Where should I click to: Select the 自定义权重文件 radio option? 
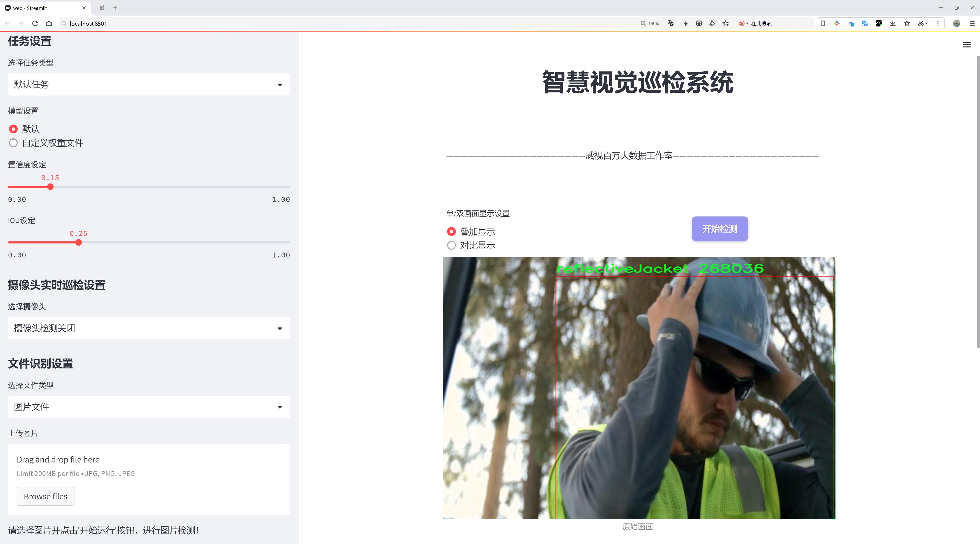[13, 143]
